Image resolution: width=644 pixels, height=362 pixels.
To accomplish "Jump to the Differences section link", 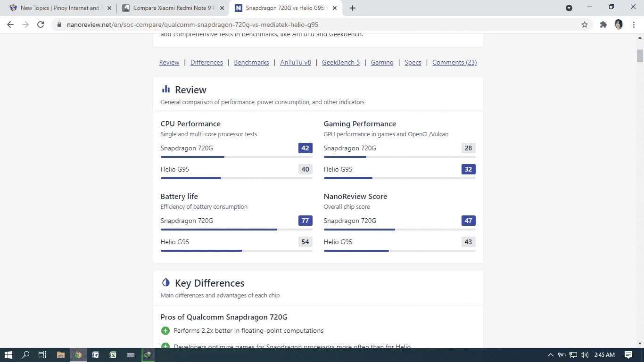I will pos(206,62).
